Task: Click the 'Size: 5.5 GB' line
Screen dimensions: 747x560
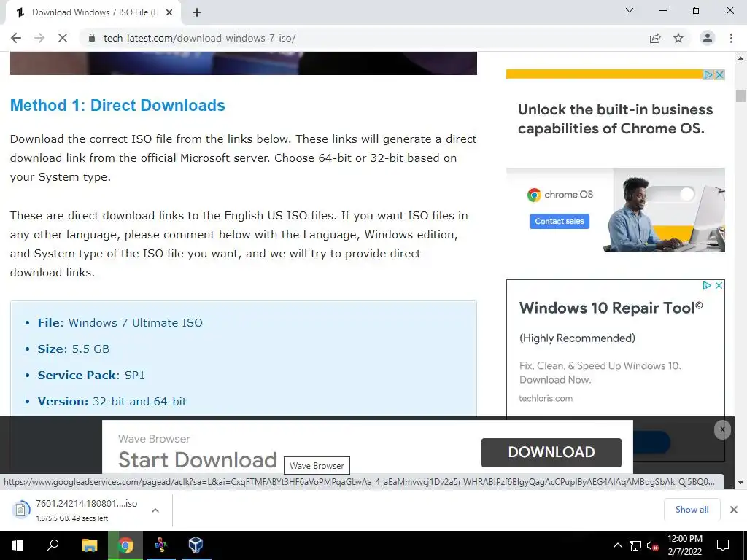Action: click(x=74, y=349)
